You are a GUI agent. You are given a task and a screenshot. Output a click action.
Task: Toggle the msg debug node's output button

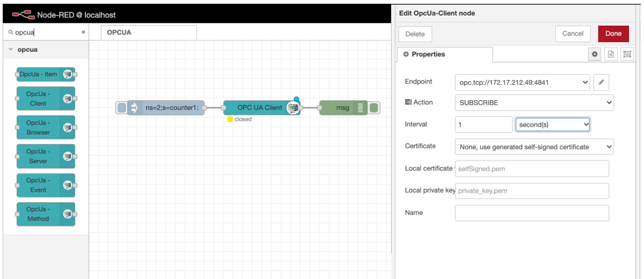pyautogui.click(x=374, y=108)
